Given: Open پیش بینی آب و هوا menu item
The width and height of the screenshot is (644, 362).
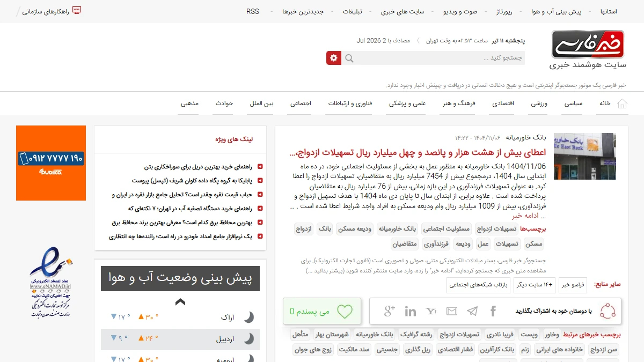Looking at the screenshot, I should 557,11.
